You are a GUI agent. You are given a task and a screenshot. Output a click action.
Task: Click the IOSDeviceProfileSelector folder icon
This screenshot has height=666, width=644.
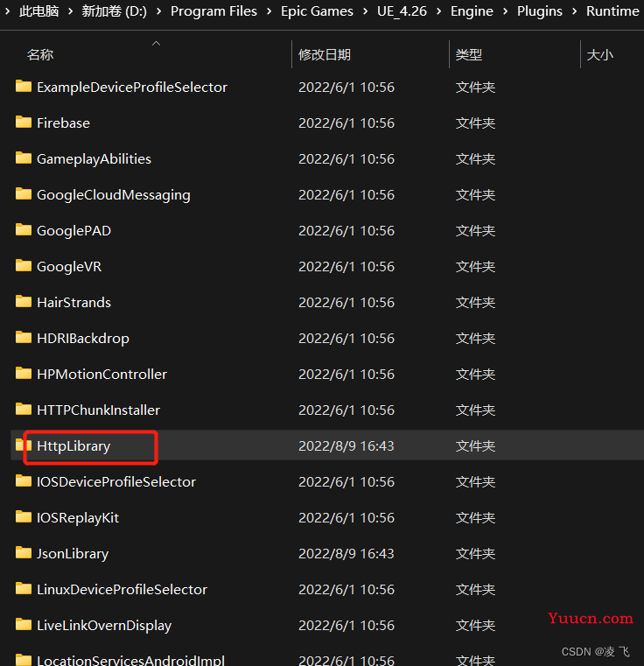[24, 481]
